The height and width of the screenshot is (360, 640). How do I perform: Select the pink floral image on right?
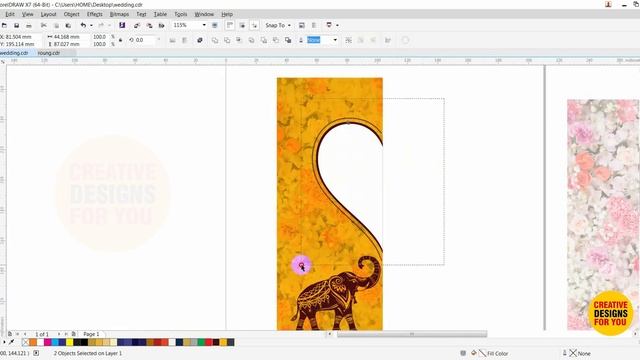pyautogui.click(x=603, y=214)
